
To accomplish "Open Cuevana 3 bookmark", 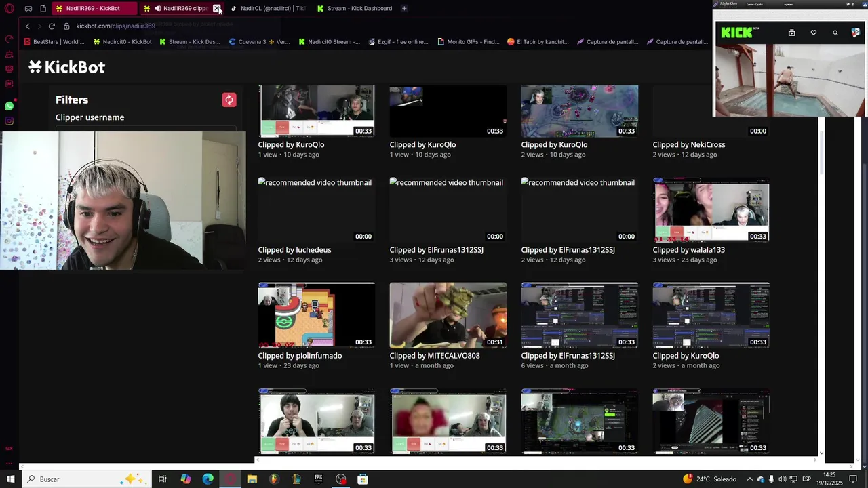I will coord(259,42).
